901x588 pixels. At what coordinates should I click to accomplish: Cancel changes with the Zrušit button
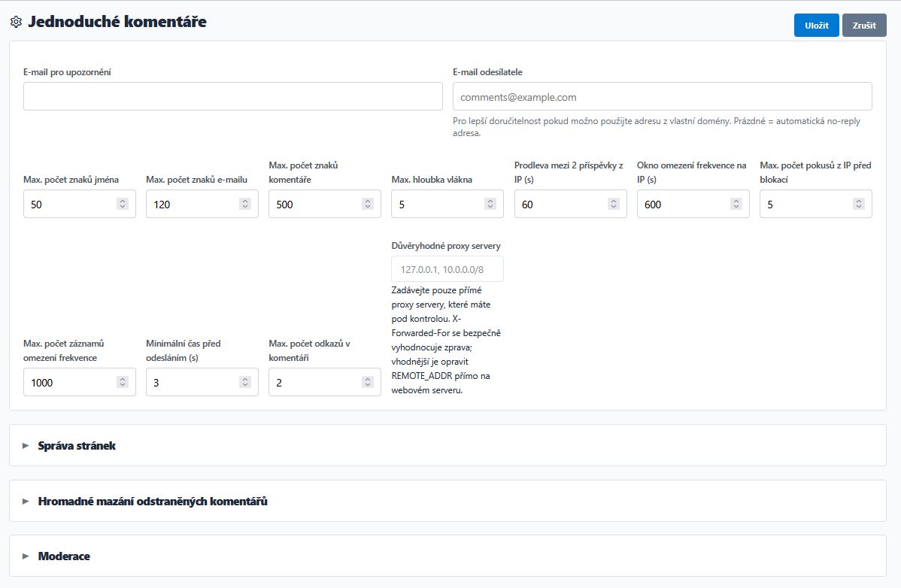(864, 26)
